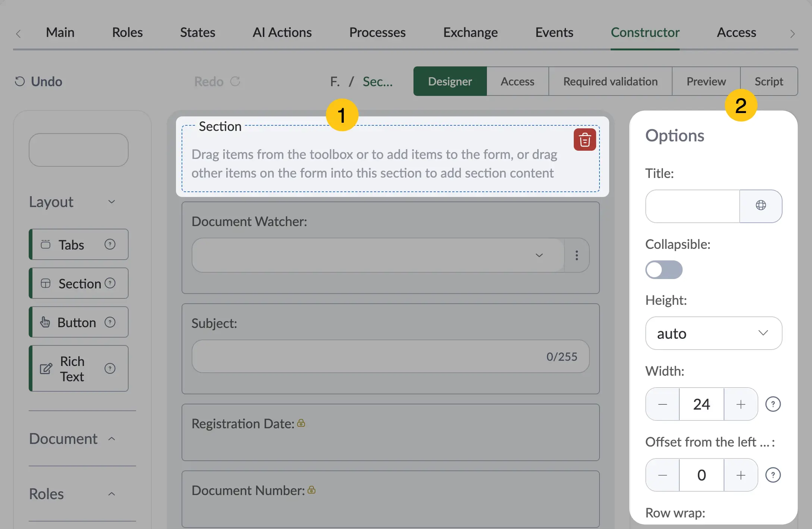
Task: Open the Document Watcher dropdown
Action: coord(378,255)
